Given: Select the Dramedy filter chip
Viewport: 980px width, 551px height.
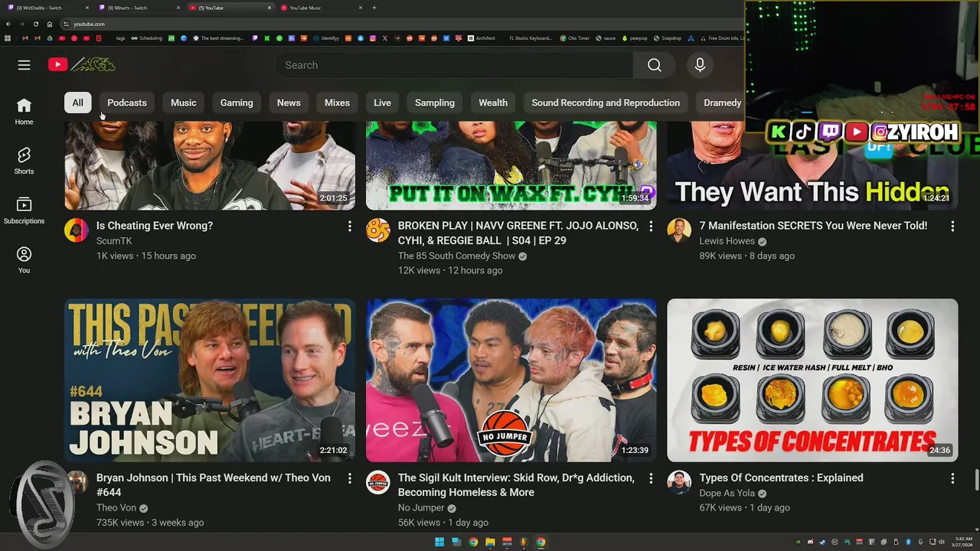Looking at the screenshot, I should coord(722,103).
